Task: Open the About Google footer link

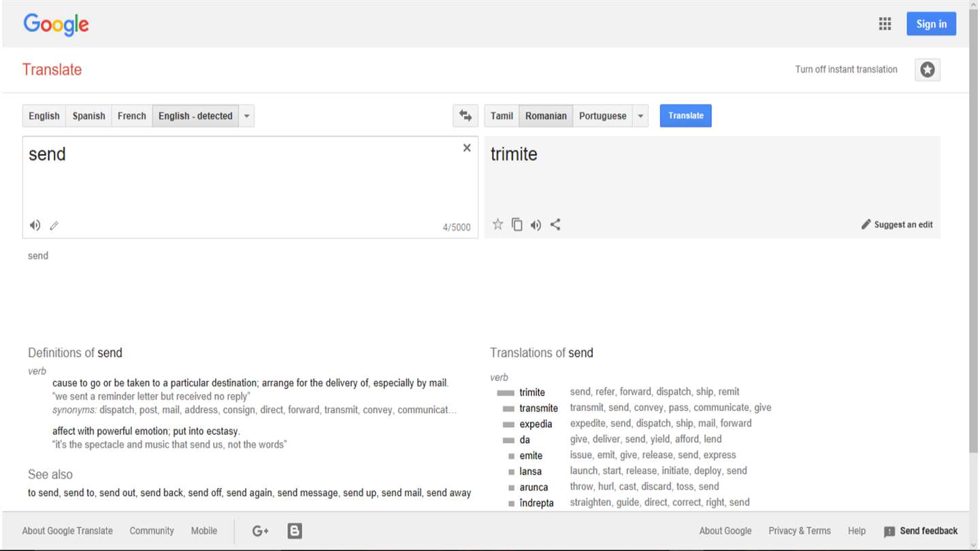Action: (x=725, y=531)
